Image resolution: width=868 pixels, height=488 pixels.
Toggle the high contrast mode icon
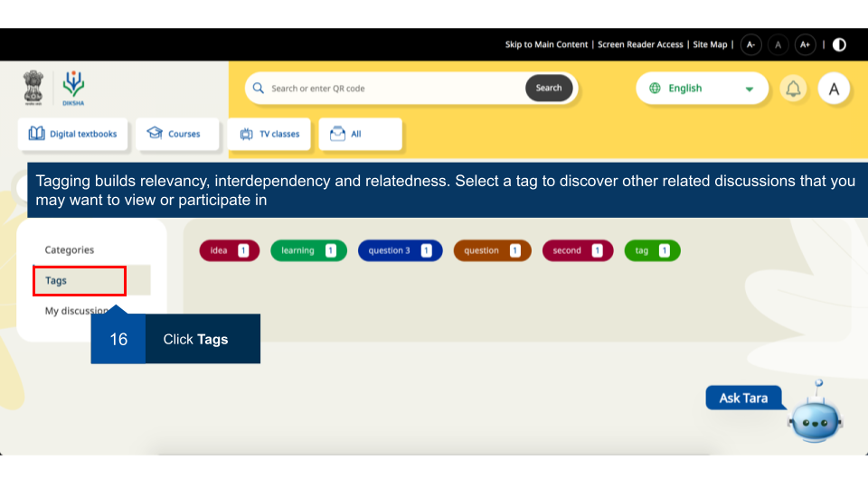pos(839,44)
